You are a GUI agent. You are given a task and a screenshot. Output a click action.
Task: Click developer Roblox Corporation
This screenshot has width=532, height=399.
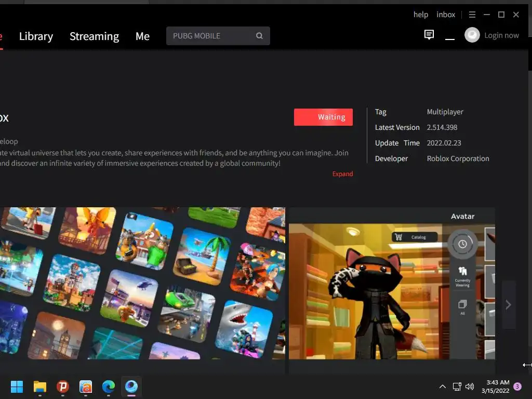click(x=458, y=158)
